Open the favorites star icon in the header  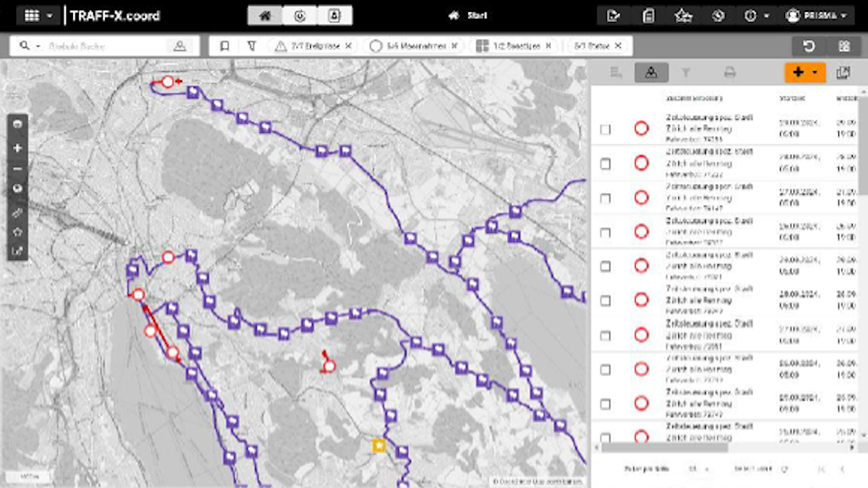click(x=682, y=15)
